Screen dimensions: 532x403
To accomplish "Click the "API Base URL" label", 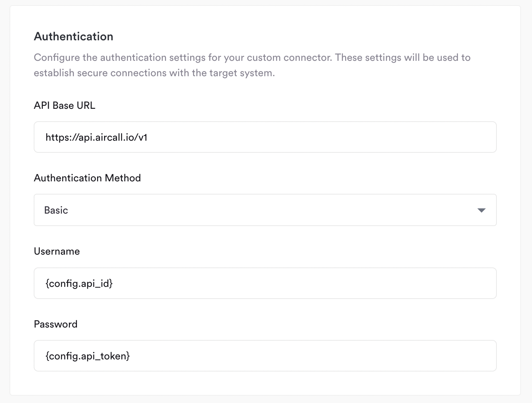I will pos(64,106).
